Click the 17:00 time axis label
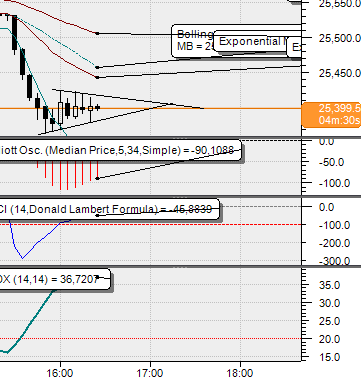The width and height of the screenshot is (361, 377). [x=151, y=372]
